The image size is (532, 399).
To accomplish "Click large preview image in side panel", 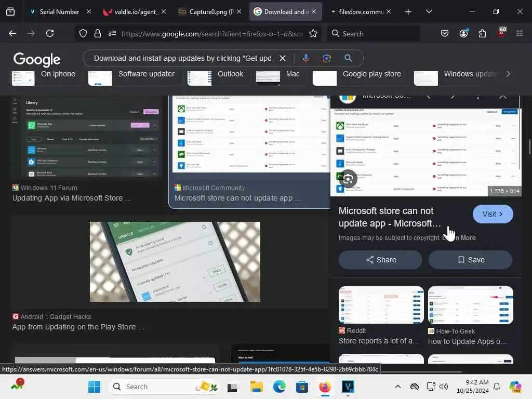I will tap(426, 152).
